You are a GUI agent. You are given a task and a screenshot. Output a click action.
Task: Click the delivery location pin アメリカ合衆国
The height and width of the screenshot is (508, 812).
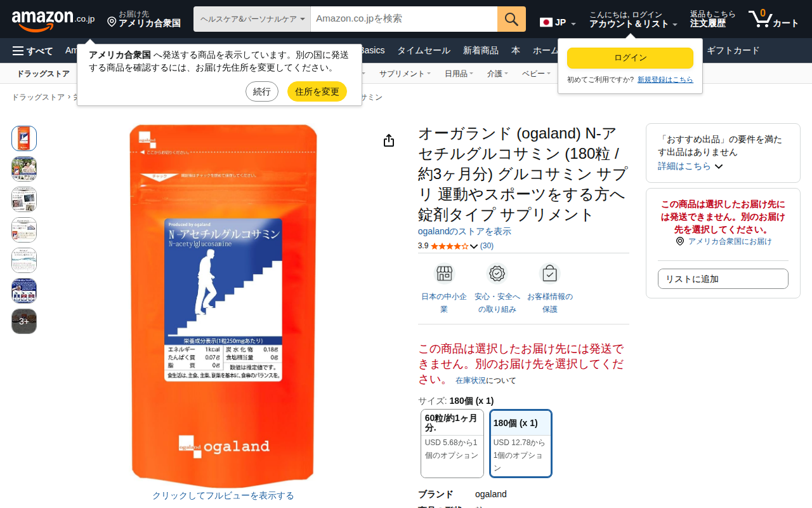tap(143, 19)
